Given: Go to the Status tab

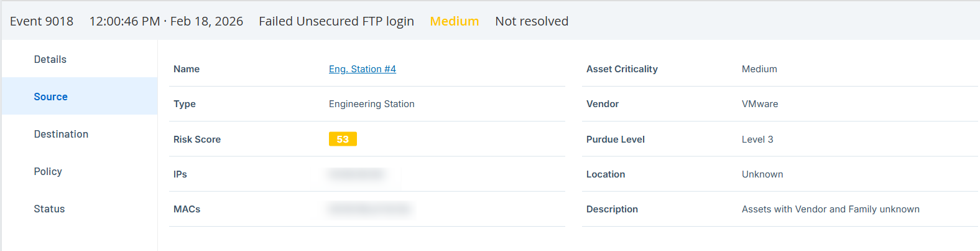Looking at the screenshot, I should pos(49,209).
